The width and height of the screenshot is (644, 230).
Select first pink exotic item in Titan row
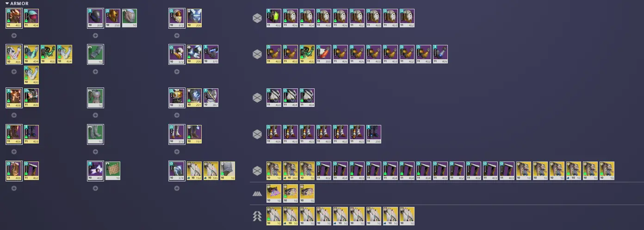tap(274, 193)
